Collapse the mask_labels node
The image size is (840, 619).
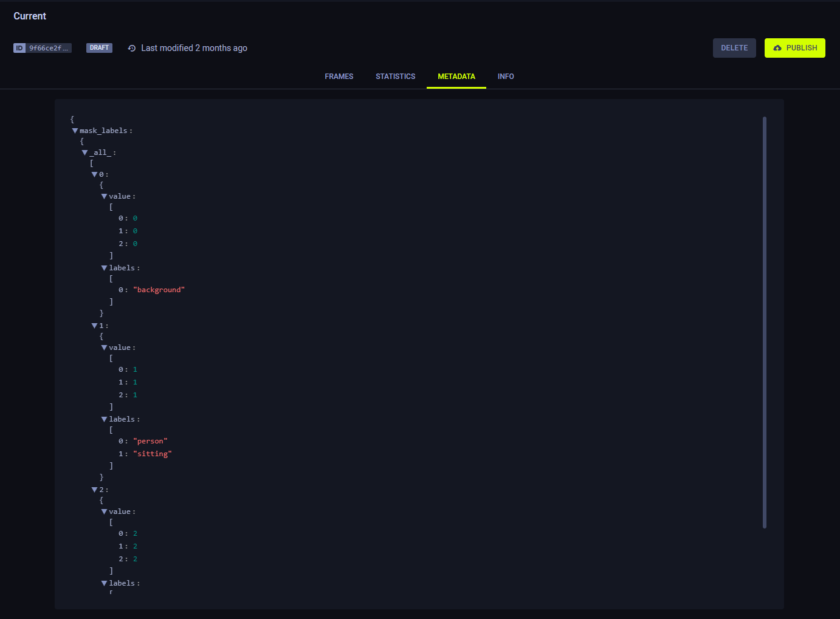75,131
